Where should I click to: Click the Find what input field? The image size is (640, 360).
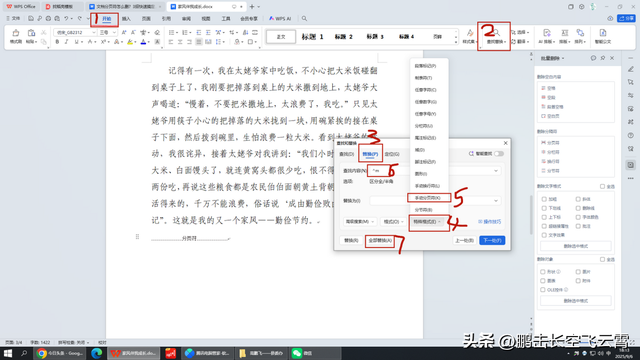(434, 171)
